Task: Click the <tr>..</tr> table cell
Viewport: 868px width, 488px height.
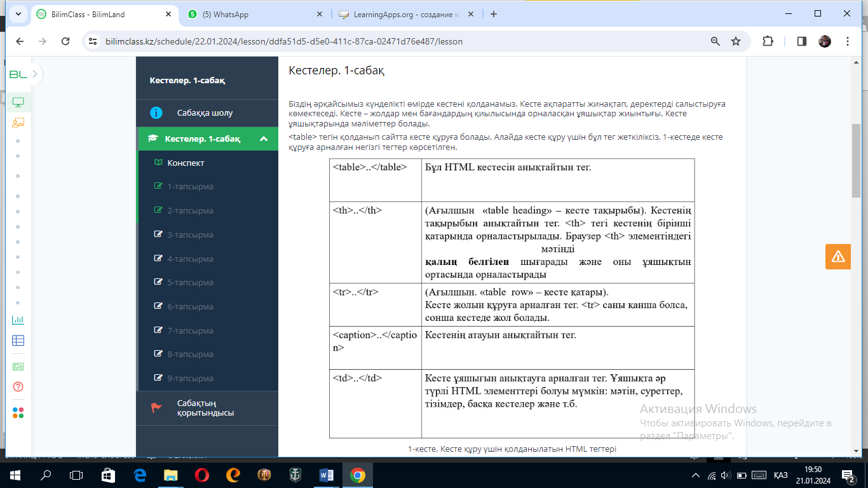Action: [x=376, y=304]
